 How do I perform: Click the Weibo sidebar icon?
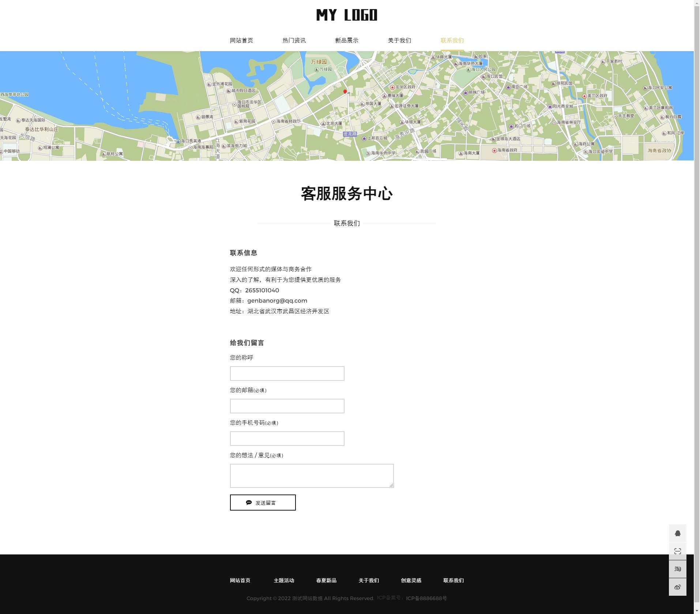(x=677, y=587)
